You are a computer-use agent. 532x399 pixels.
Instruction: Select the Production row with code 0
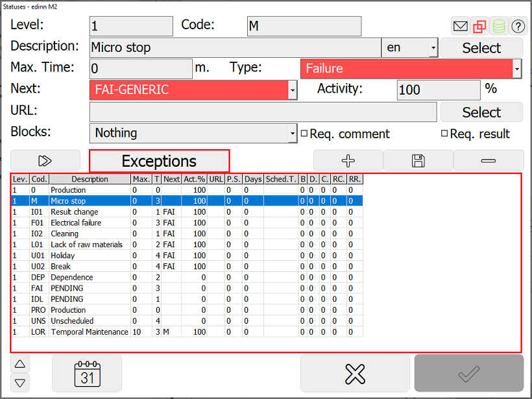[x=187, y=190]
